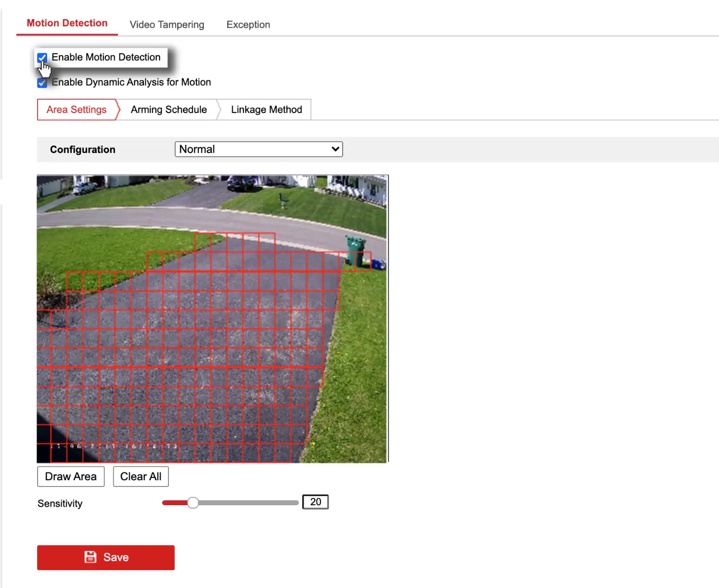Uncheck Enable Motion Detection checkbox
Image resolution: width=719 pixels, height=588 pixels.
42,58
